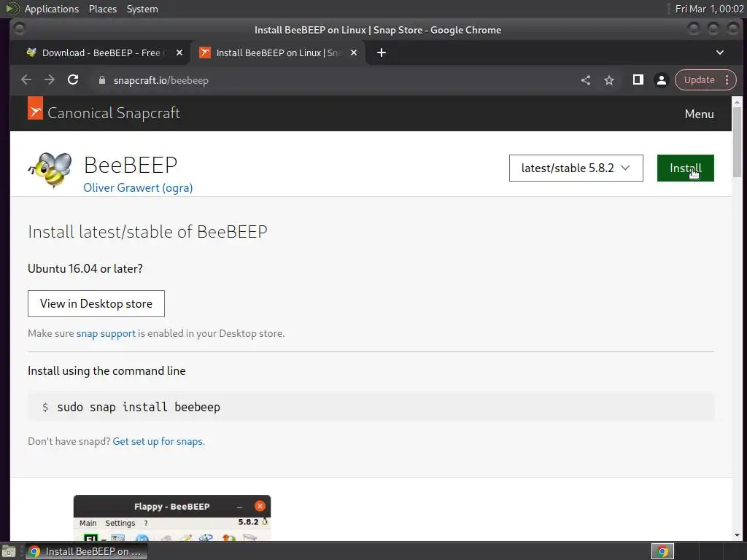Click the BeeBEEP screenshot thumbnail
The width and height of the screenshot is (747, 560).
click(172, 518)
